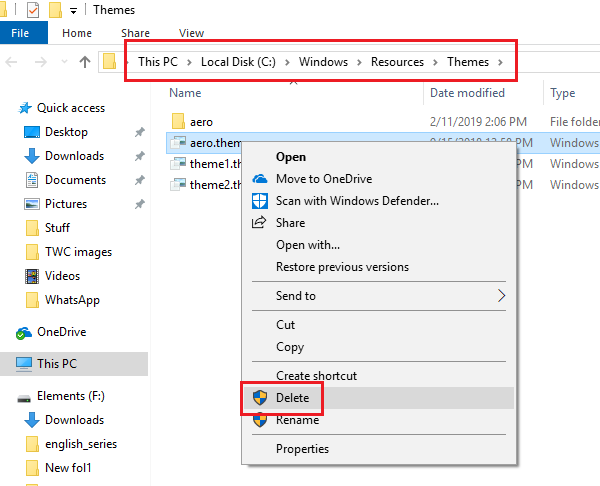This screenshot has width=600, height=486.
Task: Click the Up one level arrow icon
Action: pyautogui.click(x=85, y=62)
